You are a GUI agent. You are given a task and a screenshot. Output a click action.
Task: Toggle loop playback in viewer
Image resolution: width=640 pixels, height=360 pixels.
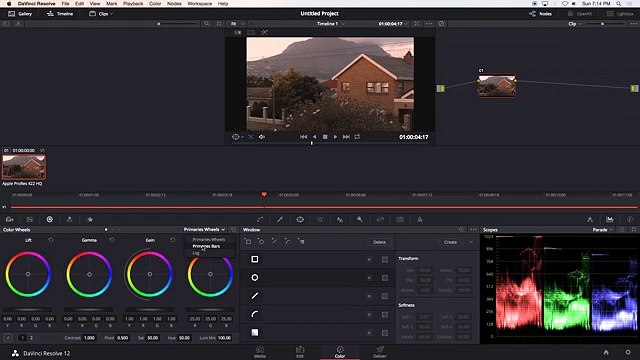(x=357, y=137)
